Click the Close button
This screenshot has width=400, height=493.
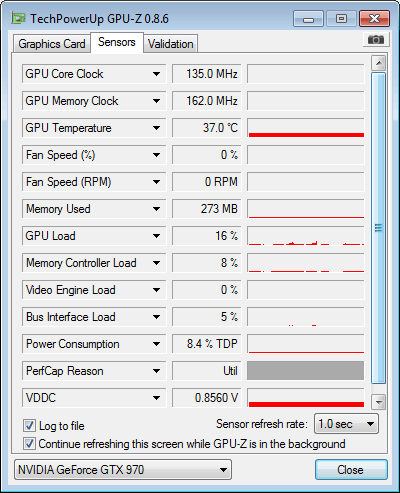pyautogui.click(x=351, y=470)
